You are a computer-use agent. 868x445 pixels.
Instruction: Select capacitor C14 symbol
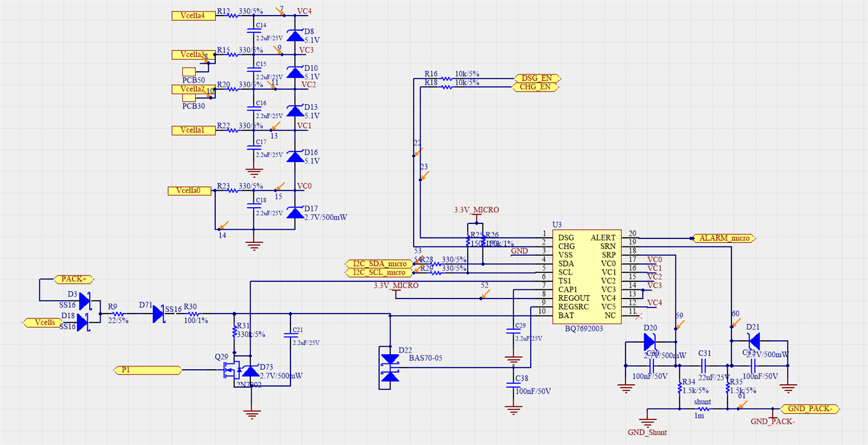(253, 30)
